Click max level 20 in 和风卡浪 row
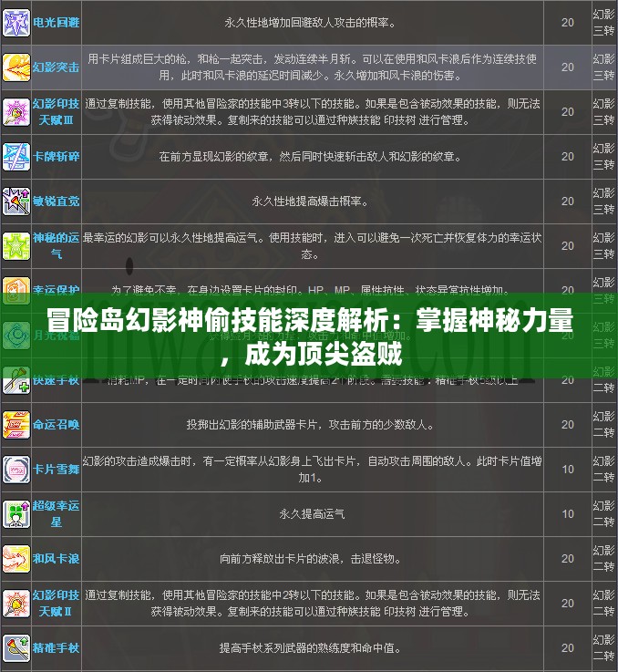The image size is (618, 672). (568, 558)
